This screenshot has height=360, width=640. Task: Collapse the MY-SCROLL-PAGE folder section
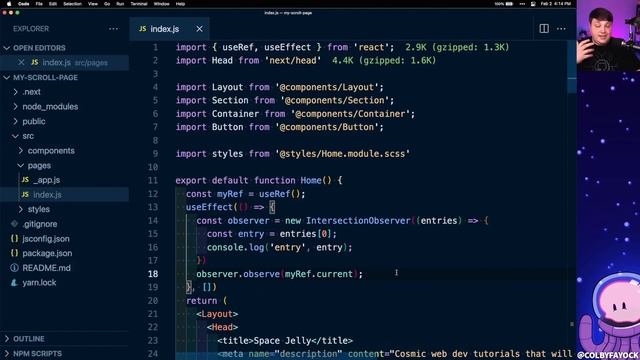(x=7, y=77)
